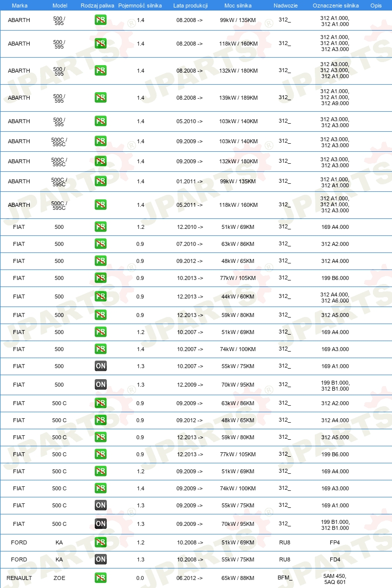The width and height of the screenshot is (392, 588).
Task: Select the 0.0 engine capacity cell
Action: 140,578
